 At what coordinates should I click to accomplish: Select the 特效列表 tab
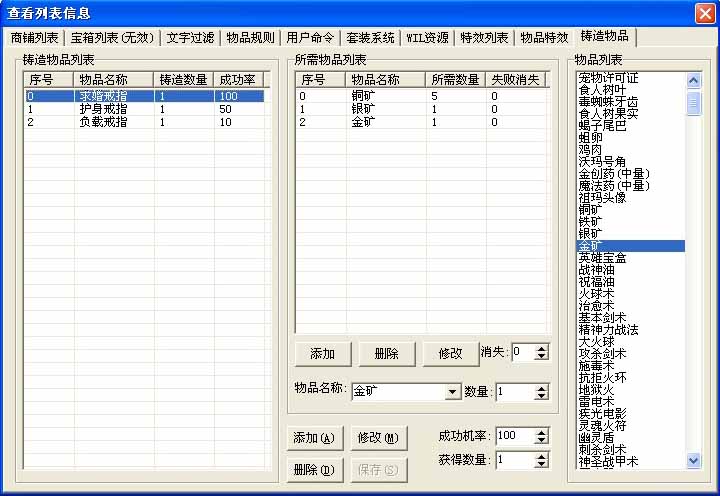coord(484,38)
